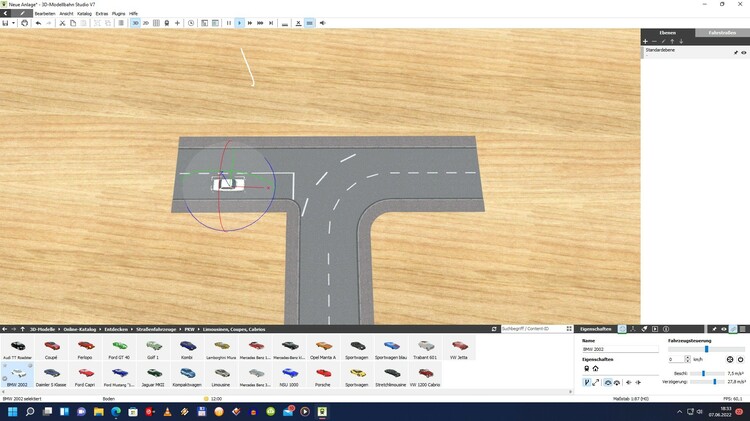The width and height of the screenshot is (750, 421).
Task: Open the clock time settings icon
Action: pyautogui.click(x=191, y=23)
